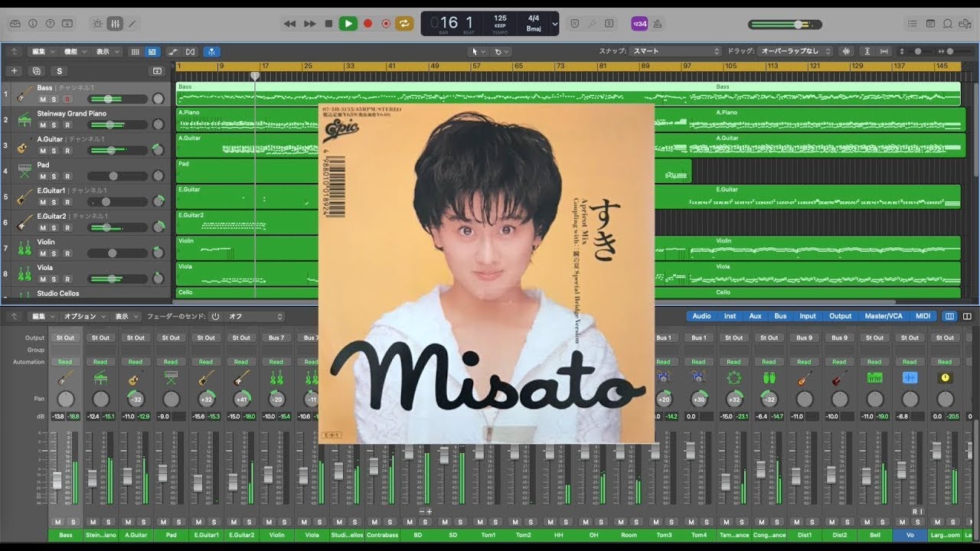Solo the Steinway Grand Piano track
This screenshot has height=551, width=980.
(55, 126)
